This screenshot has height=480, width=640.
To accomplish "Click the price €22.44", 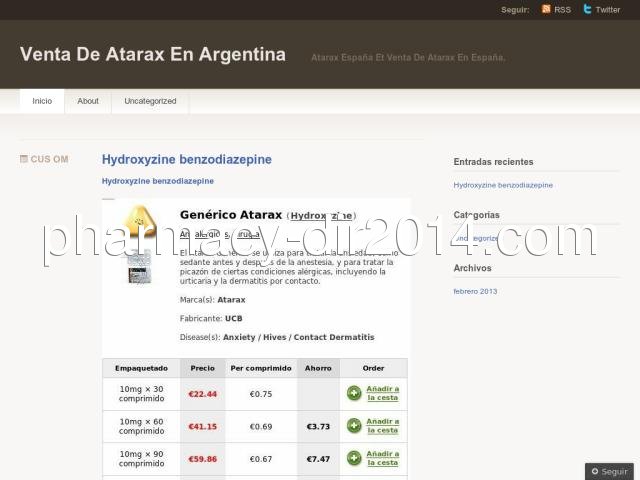I will pos(202,394).
